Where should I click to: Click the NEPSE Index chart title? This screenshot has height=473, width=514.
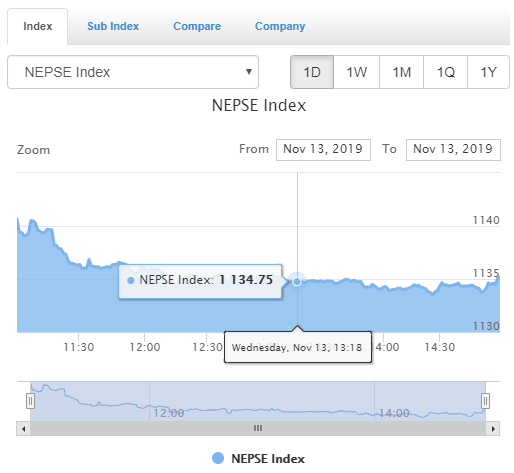[x=259, y=105]
